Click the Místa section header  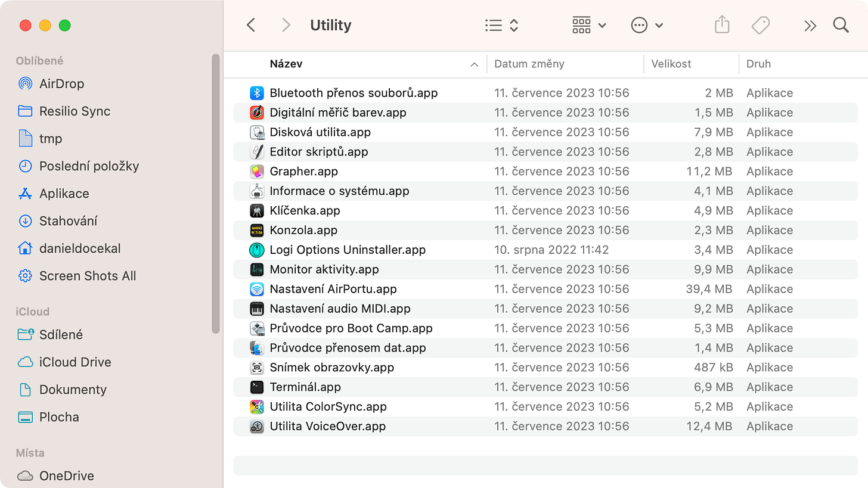click(30, 453)
